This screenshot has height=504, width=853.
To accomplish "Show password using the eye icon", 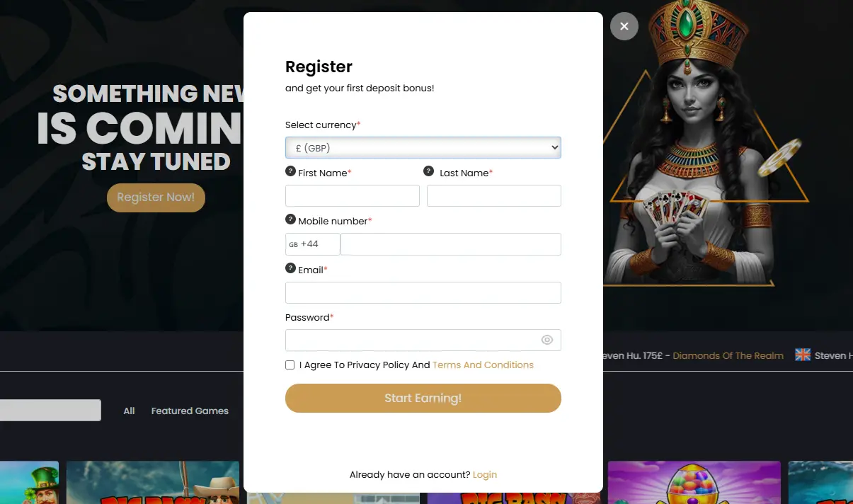I will click(x=546, y=340).
